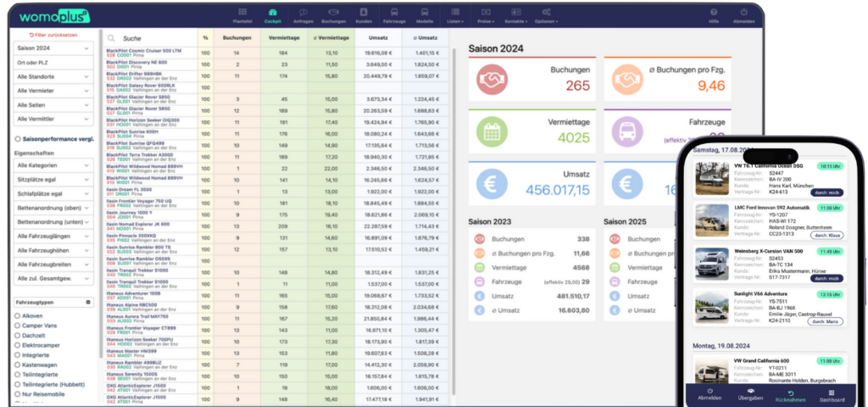Click the Saison 2023 ⌀ Umsatz row icon
868x407 pixels.
(x=480, y=310)
